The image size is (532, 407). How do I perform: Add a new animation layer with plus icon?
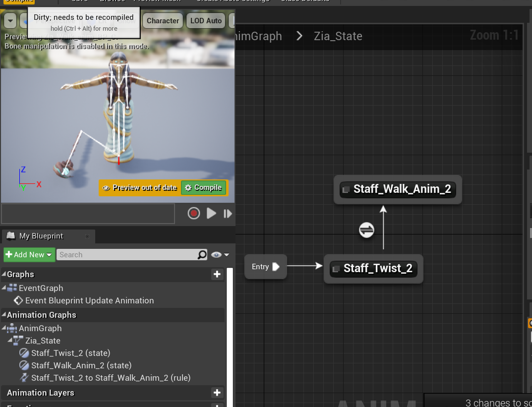pos(217,393)
